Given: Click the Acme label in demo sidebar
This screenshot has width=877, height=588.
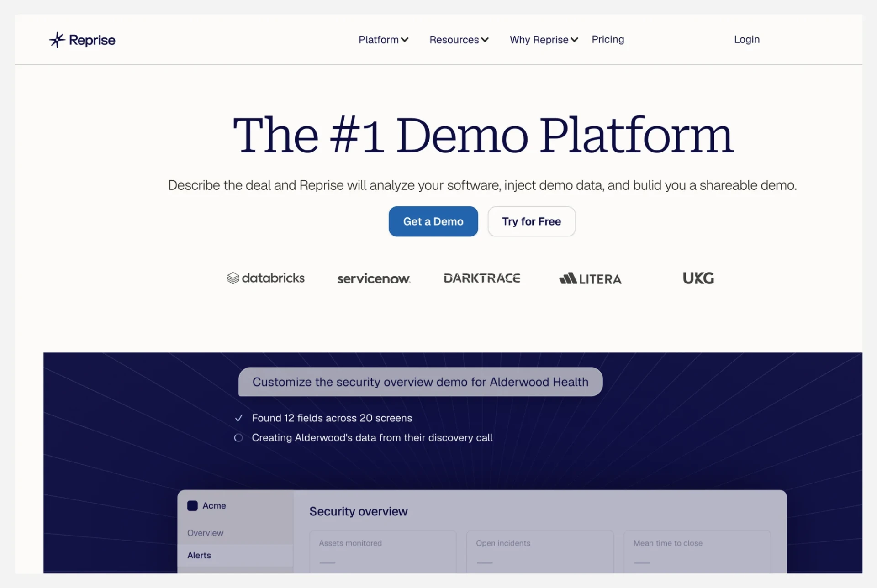Looking at the screenshot, I should click(x=214, y=505).
